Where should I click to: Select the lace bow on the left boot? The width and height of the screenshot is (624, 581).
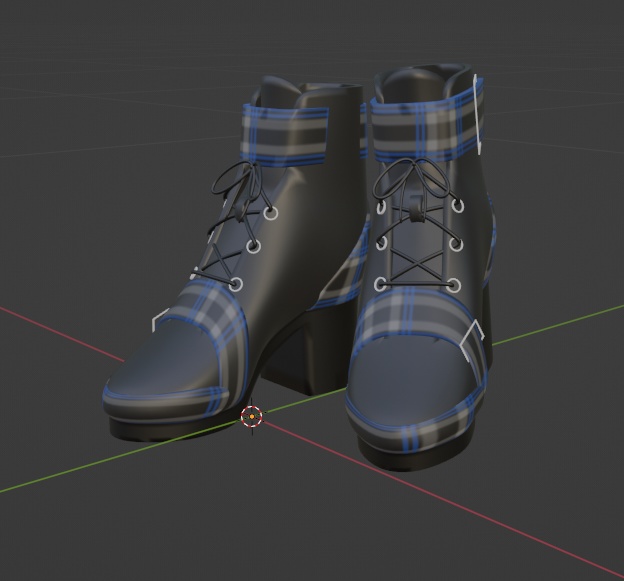(239, 181)
